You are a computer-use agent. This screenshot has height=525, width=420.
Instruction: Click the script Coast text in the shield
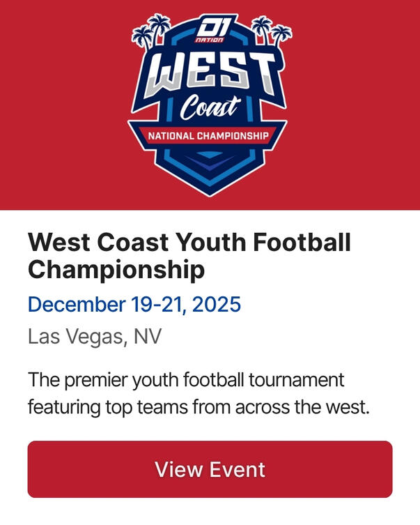click(209, 108)
